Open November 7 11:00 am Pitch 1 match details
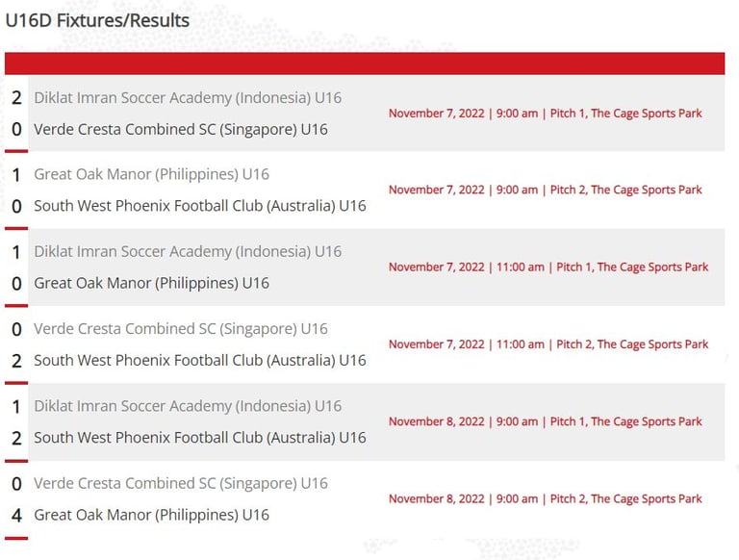 (x=548, y=267)
